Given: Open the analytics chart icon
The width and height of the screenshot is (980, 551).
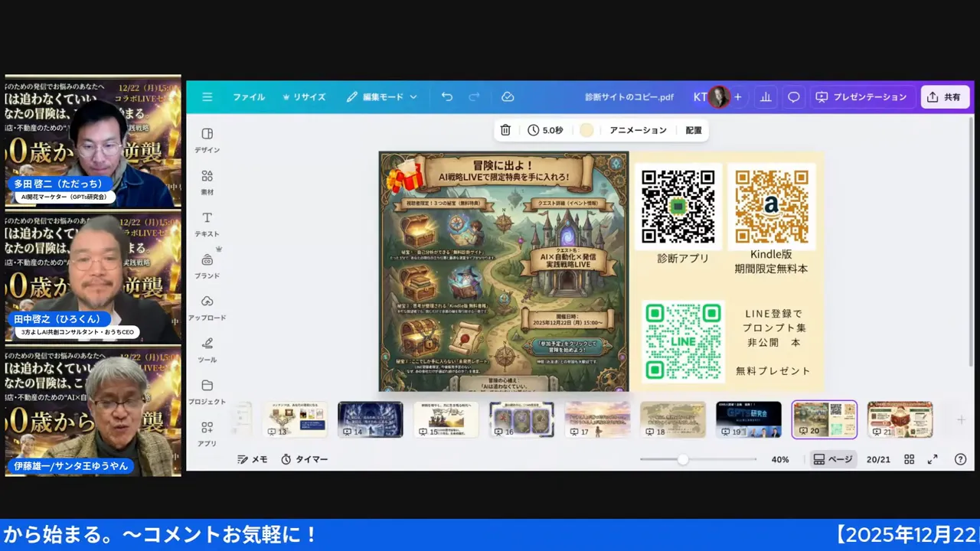Looking at the screenshot, I should click(764, 97).
